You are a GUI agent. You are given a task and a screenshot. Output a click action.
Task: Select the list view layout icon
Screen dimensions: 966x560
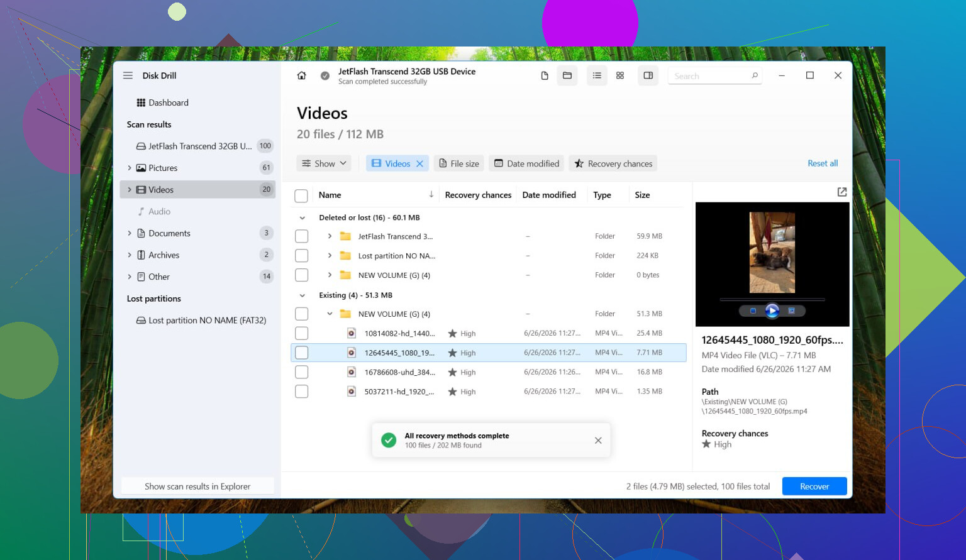(x=597, y=75)
